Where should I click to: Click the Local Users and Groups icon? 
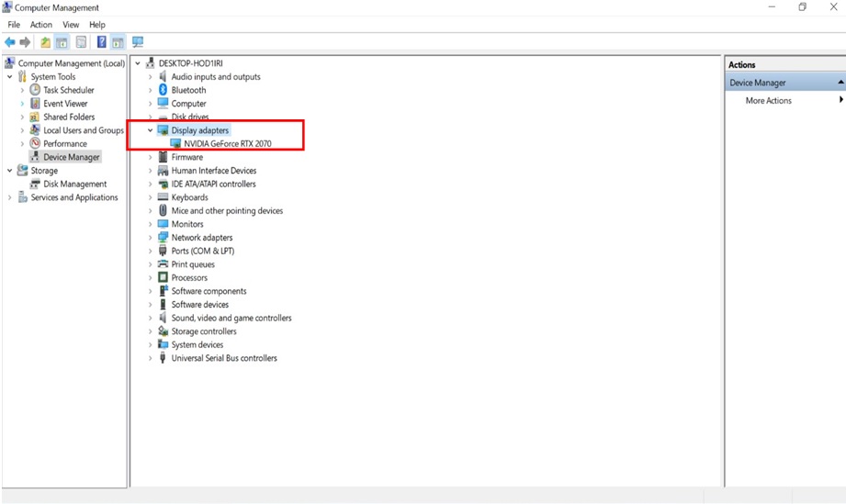pyautogui.click(x=35, y=130)
